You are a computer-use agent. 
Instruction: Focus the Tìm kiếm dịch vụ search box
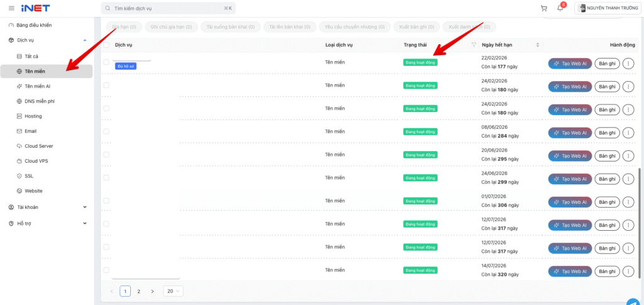[167, 8]
